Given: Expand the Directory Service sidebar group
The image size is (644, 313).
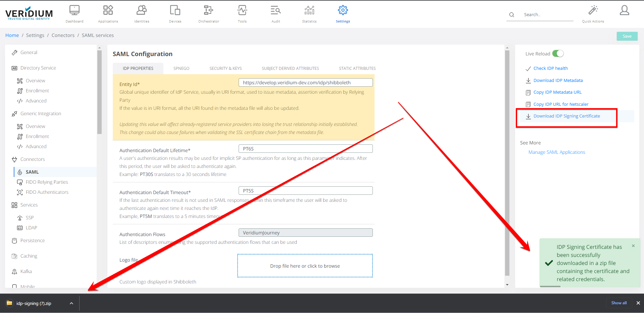Looking at the screenshot, I should pos(38,68).
